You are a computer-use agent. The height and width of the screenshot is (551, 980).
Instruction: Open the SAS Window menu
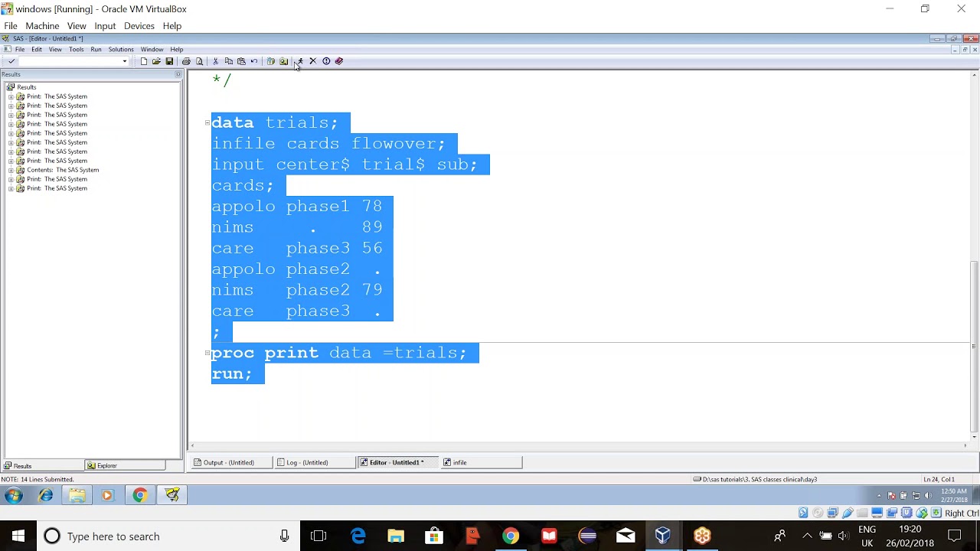point(152,49)
